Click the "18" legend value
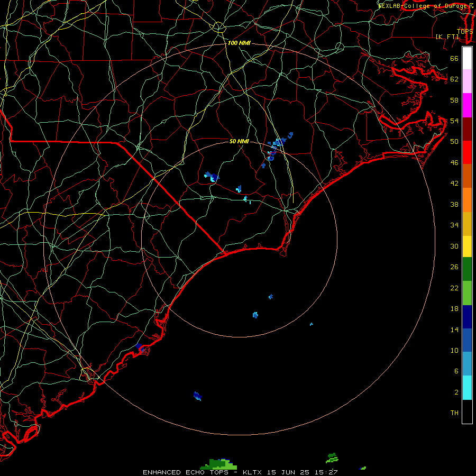 click(454, 309)
